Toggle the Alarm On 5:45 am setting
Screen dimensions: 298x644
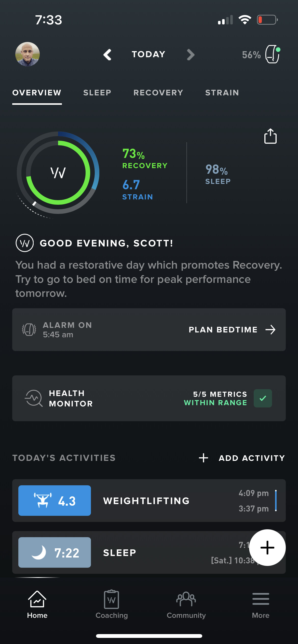click(67, 330)
